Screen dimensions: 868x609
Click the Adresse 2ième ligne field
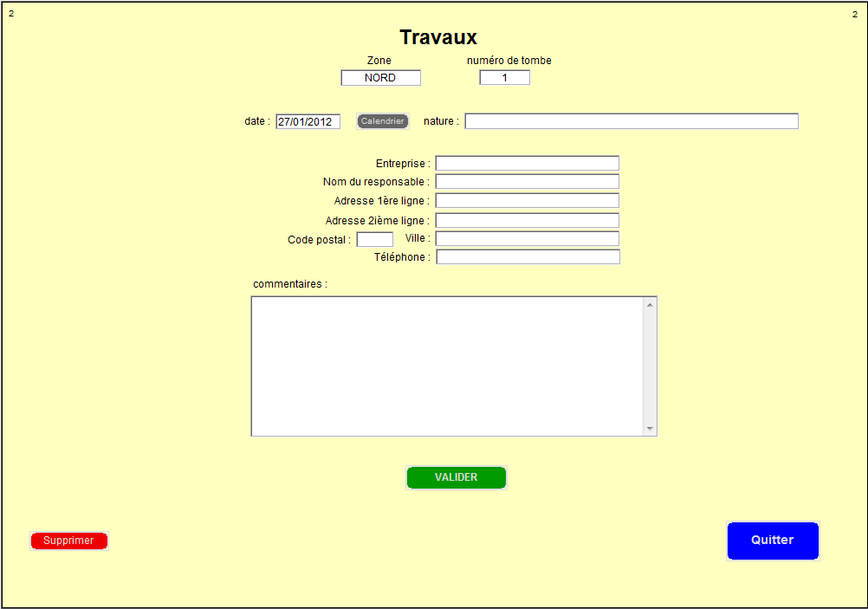(x=527, y=220)
